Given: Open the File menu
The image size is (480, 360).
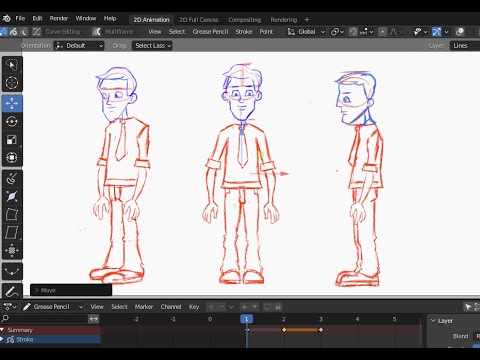Looking at the screenshot, I should pyautogui.click(x=20, y=19).
